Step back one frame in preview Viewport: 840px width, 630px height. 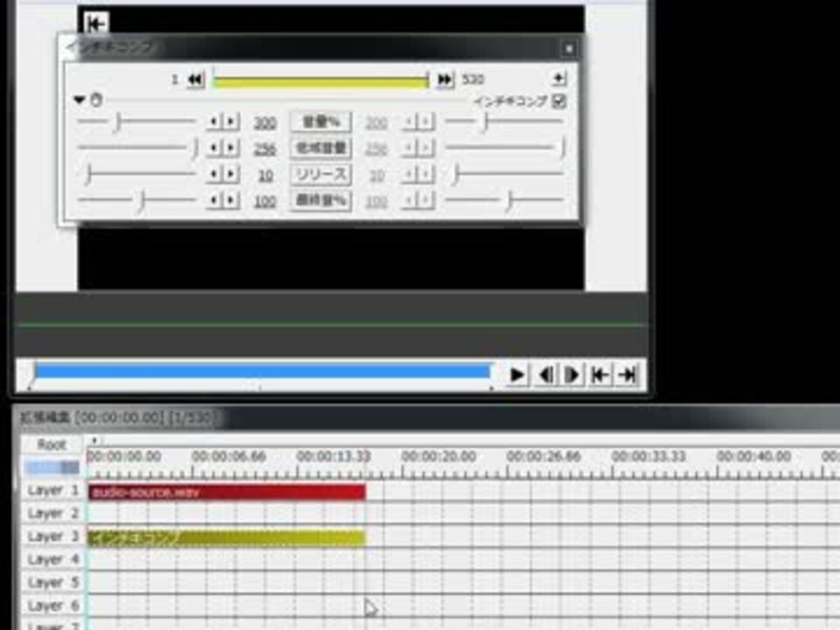pos(546,375)
